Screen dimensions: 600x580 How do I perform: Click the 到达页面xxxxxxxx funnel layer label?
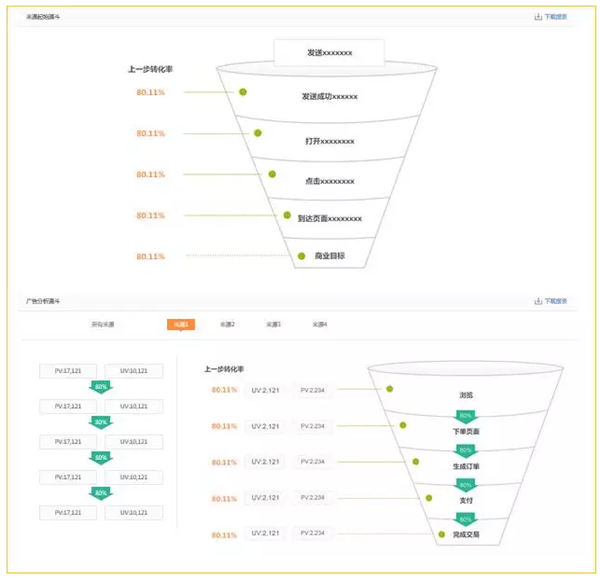click(330, 218)
